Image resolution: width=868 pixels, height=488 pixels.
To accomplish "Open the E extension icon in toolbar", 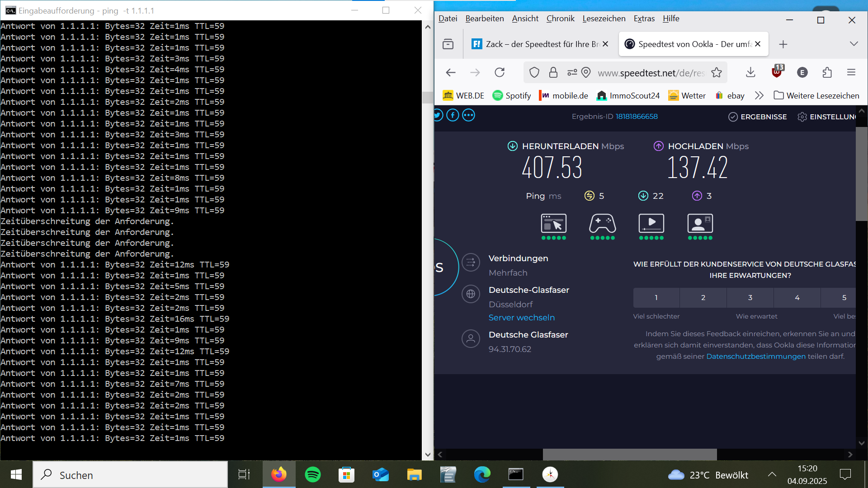I will (802, 72).
